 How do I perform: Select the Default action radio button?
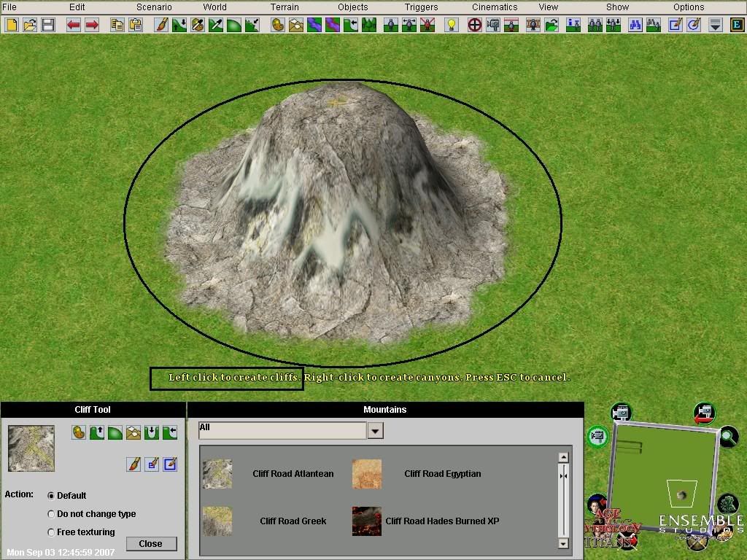51,496
